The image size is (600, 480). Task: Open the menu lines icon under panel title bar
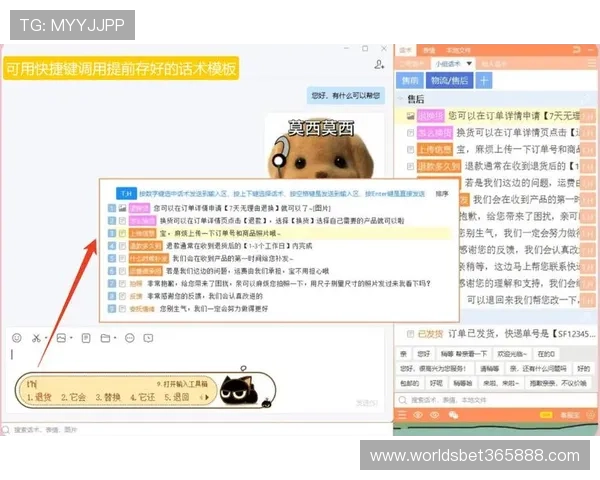(592, 64)
